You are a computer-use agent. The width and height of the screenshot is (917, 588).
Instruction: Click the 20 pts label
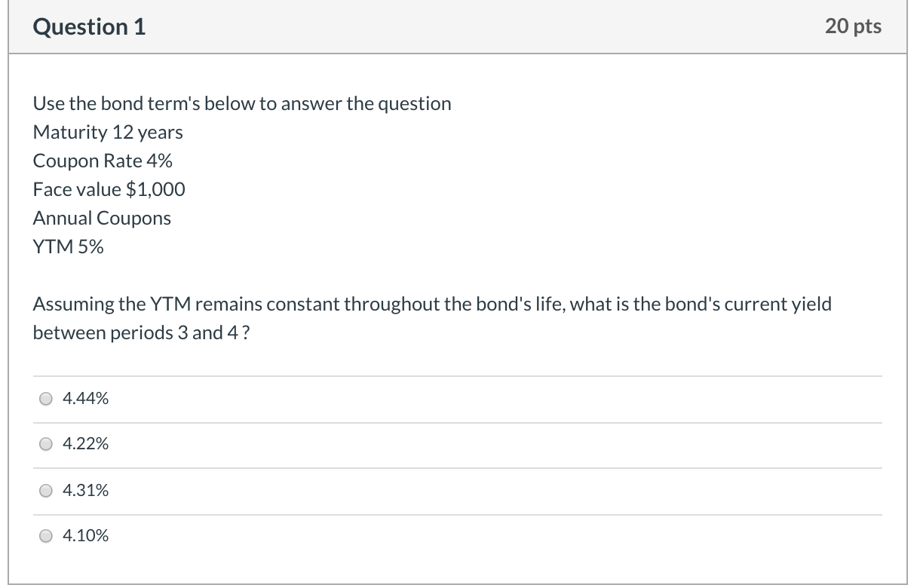pos(853,26)
